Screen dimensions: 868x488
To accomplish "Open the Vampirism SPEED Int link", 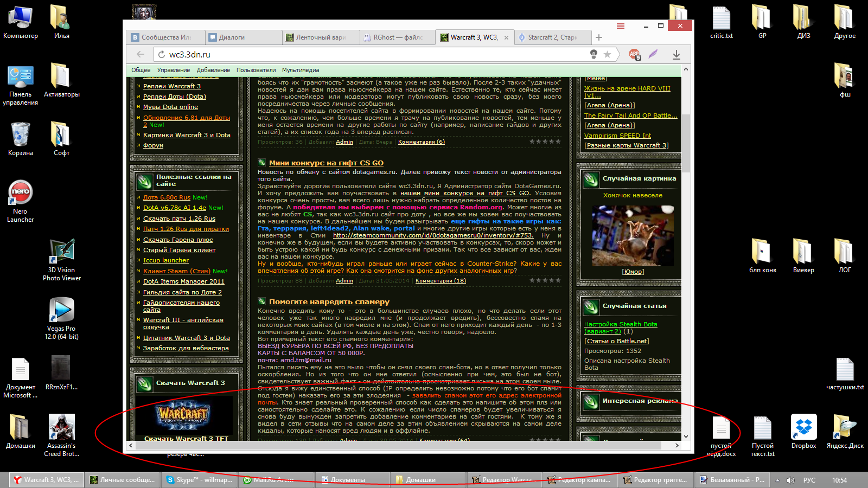I will [x=617, y=136].
